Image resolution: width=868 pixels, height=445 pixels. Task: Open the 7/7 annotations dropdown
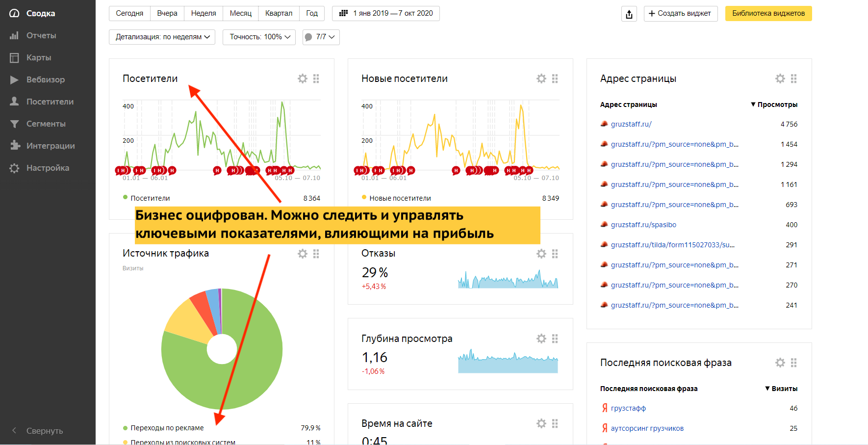(321, 37)
